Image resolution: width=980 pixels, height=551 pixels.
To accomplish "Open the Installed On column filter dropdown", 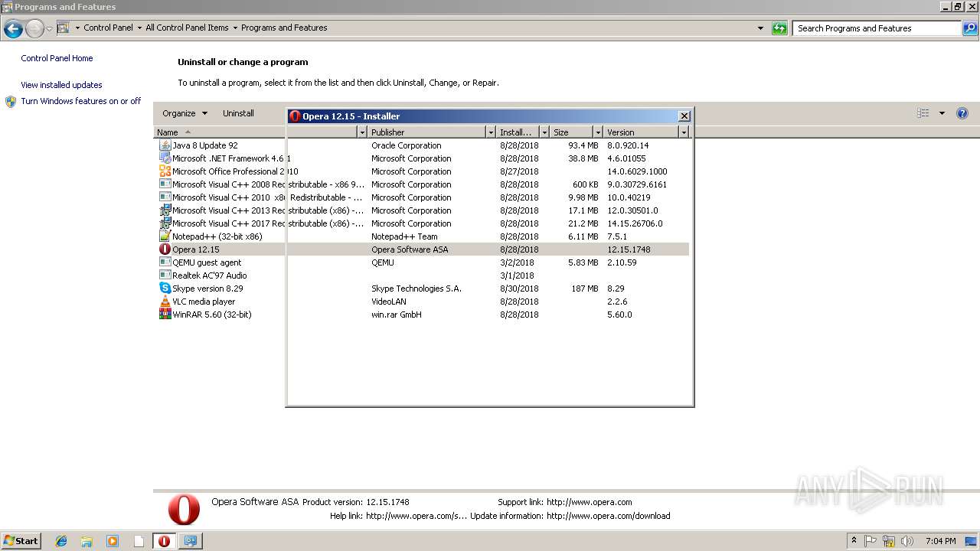I will [544, 132].
